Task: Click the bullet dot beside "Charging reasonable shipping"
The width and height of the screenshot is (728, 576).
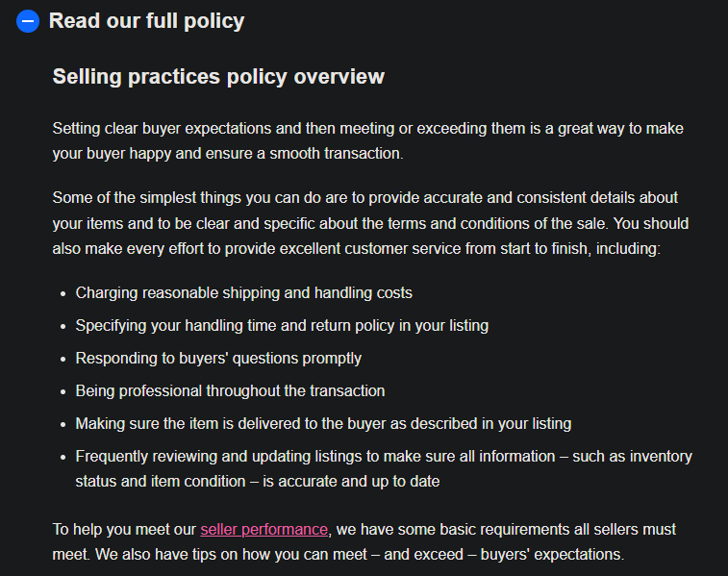Action: [x=63, y=294]
